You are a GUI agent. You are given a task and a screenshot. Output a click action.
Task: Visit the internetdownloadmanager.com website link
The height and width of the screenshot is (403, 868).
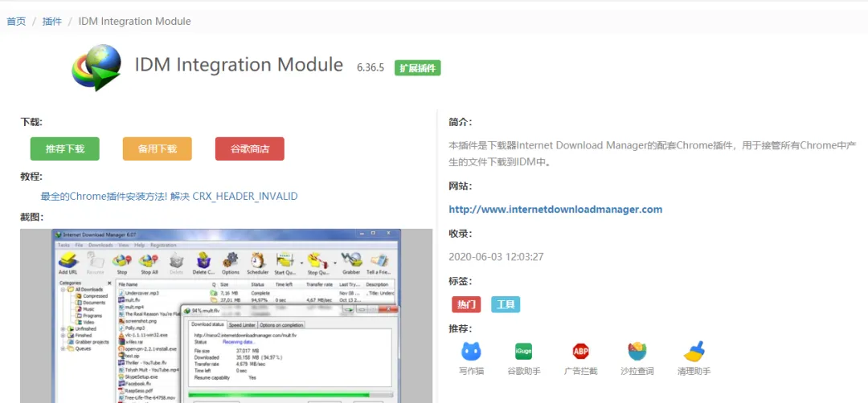555,210
